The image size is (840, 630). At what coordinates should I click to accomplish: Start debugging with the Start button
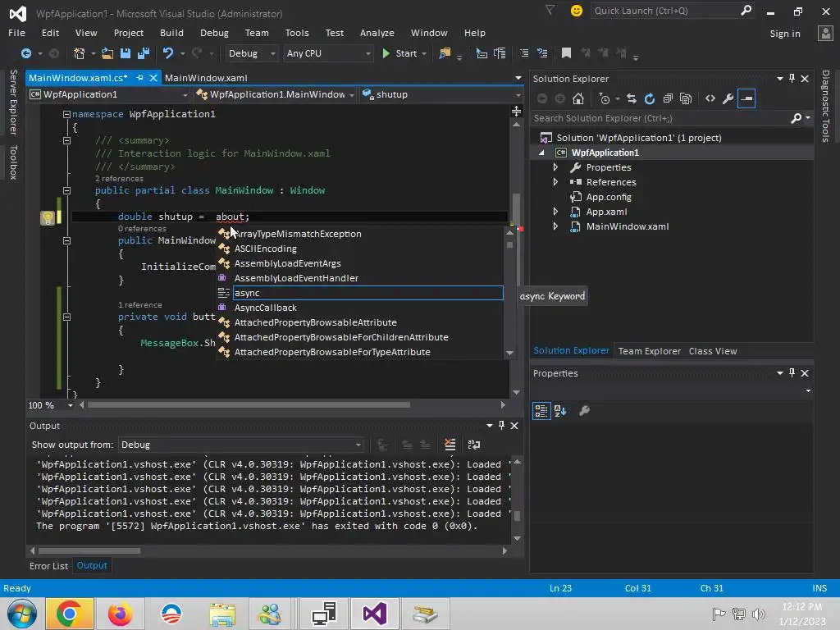pos(400,53)
